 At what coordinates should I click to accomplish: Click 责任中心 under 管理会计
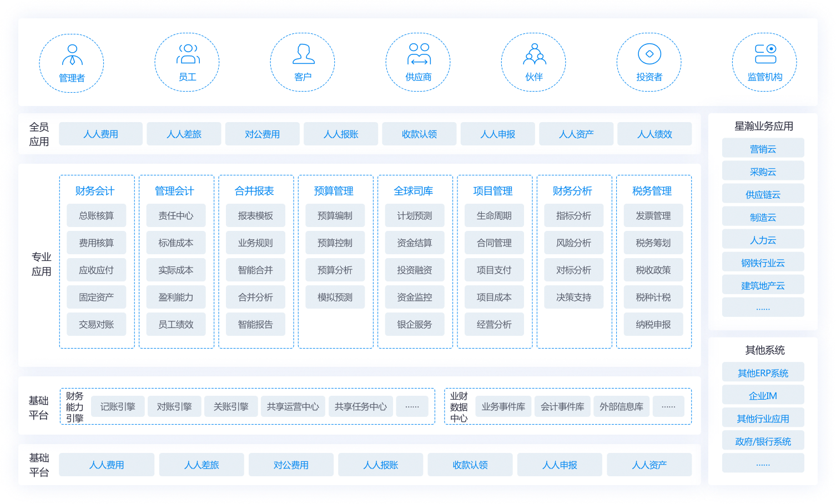point(176,215)
